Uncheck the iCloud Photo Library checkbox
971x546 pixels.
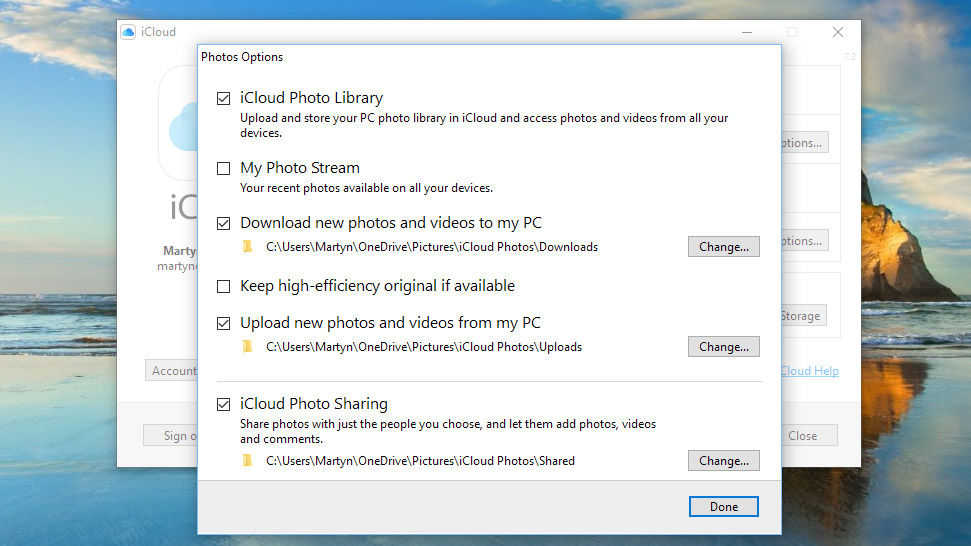click(x=224, y=98)
